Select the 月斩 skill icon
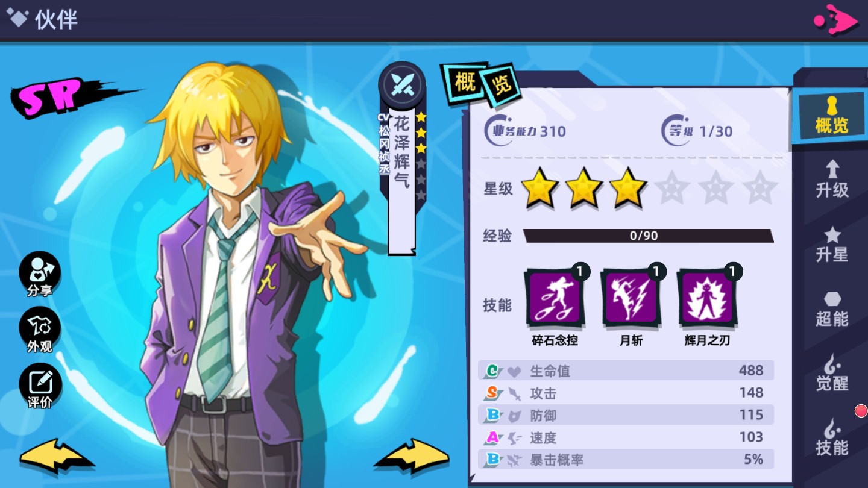 point(631,297)
